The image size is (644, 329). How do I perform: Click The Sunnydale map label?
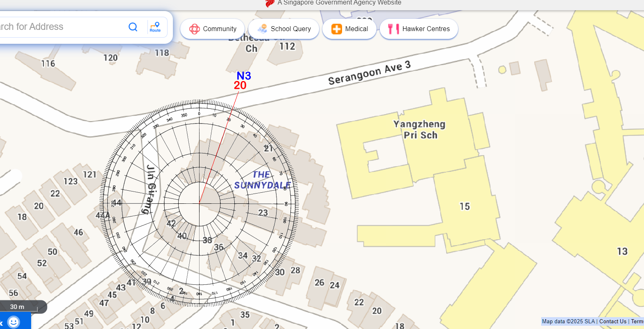point(262,180)
